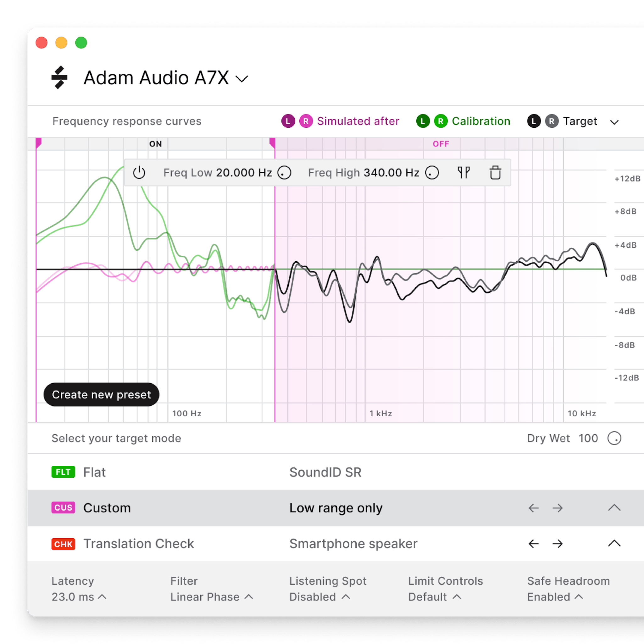The width and height of the screenshot is (644, 644).
Task: Click the Freq High 340.00 Hz field
Action: click(x=391, y=173)
